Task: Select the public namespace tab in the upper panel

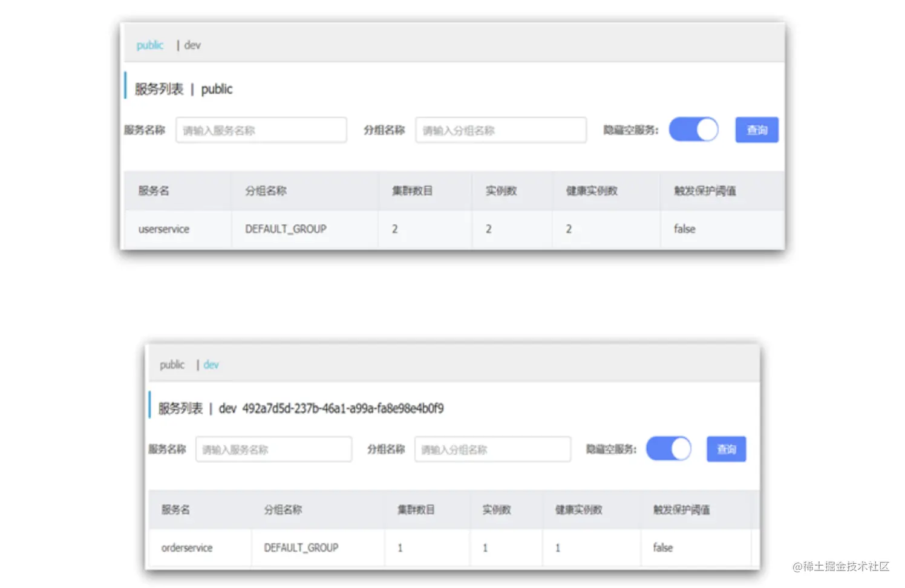Action: point(150,45)
